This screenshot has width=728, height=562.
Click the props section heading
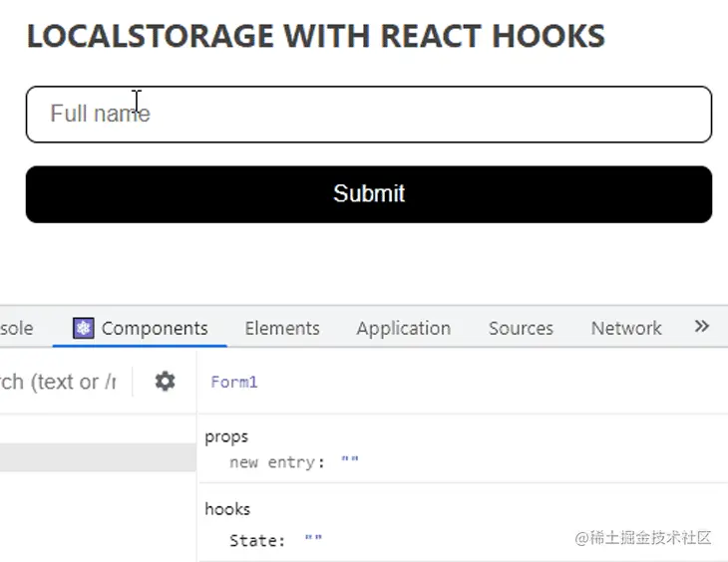[x=226, y=436]
